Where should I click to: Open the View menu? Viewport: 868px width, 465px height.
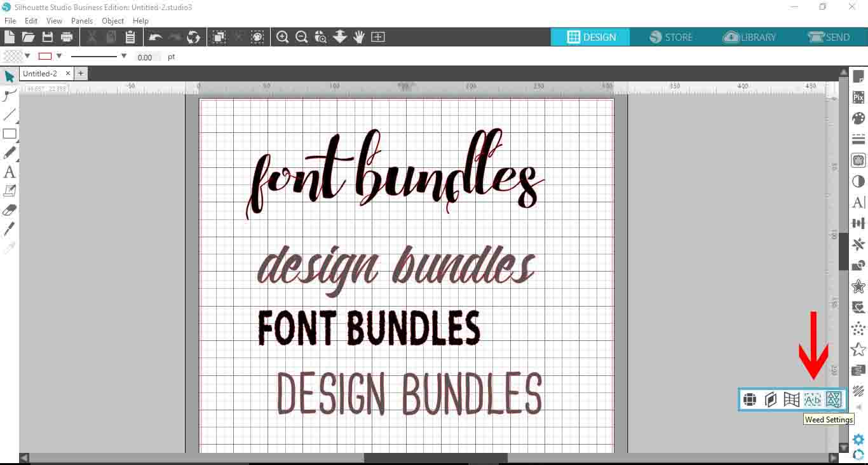54,21
